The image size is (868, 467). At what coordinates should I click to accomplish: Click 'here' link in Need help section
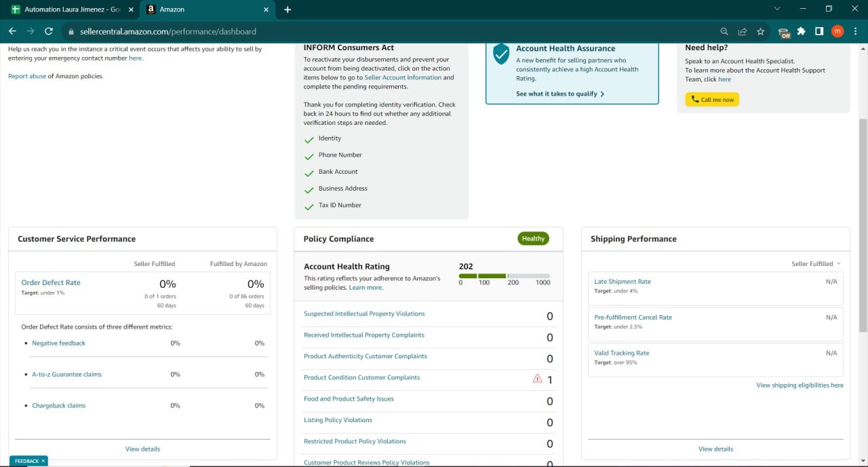(x=725, y=79)
